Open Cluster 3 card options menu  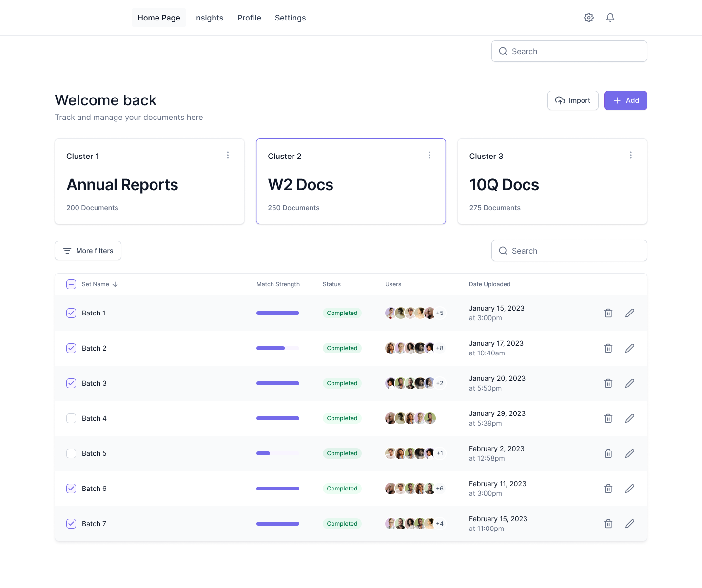point(631,155)
